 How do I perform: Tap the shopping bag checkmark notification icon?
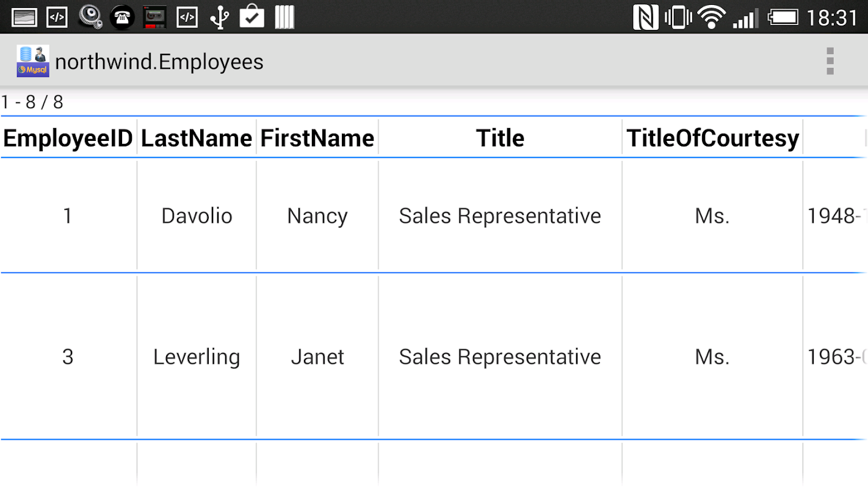(251, 17)
